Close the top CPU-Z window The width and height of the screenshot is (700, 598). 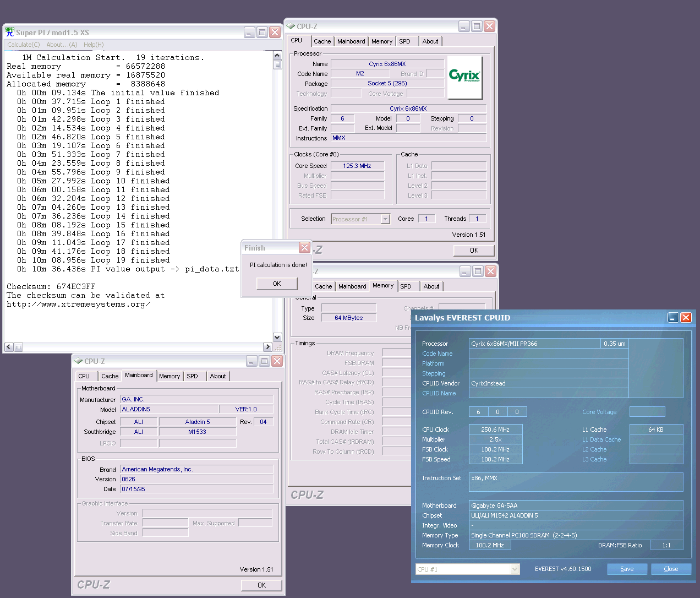(x=490, y=26)
